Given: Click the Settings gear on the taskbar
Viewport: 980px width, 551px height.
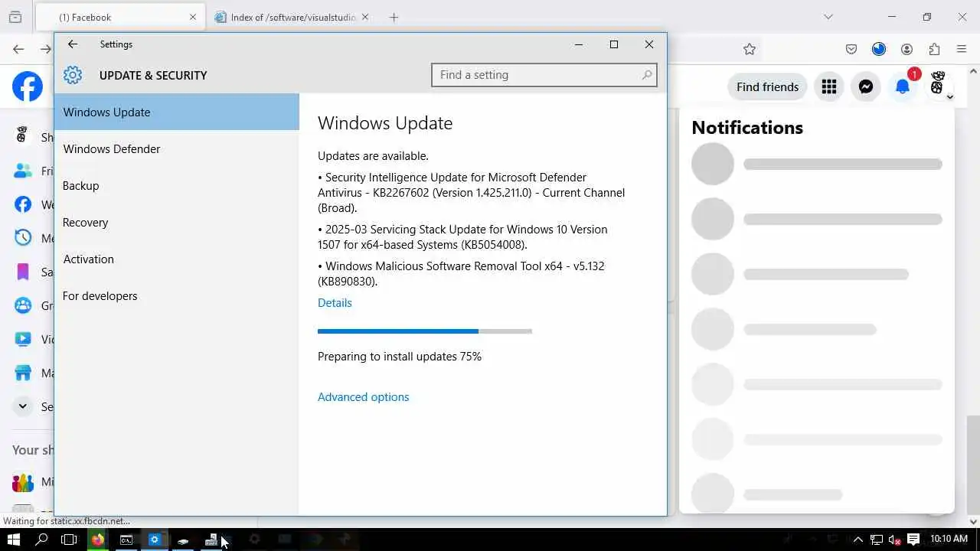Looking at the screenshot, I should tap(154, 540).
